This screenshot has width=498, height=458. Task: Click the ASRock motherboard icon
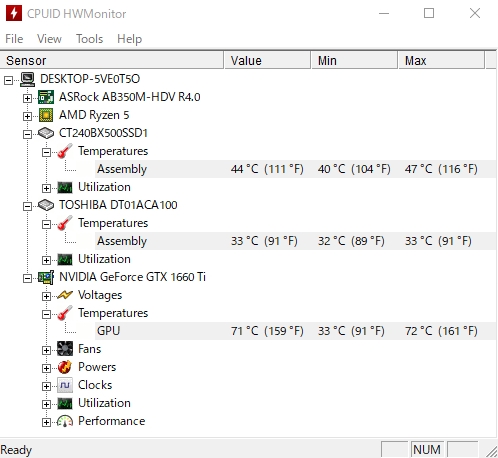point(46,97)
